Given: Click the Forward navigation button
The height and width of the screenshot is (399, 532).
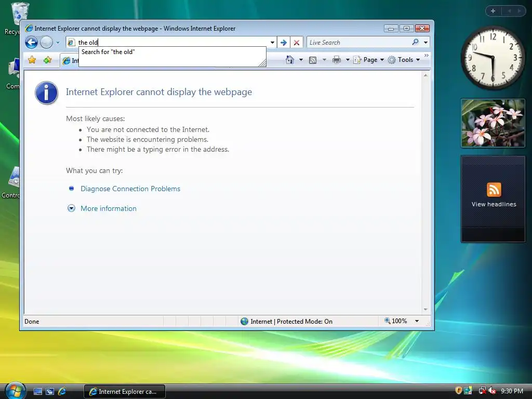Looking at the screenshot, I should click(x=46, y=43).
